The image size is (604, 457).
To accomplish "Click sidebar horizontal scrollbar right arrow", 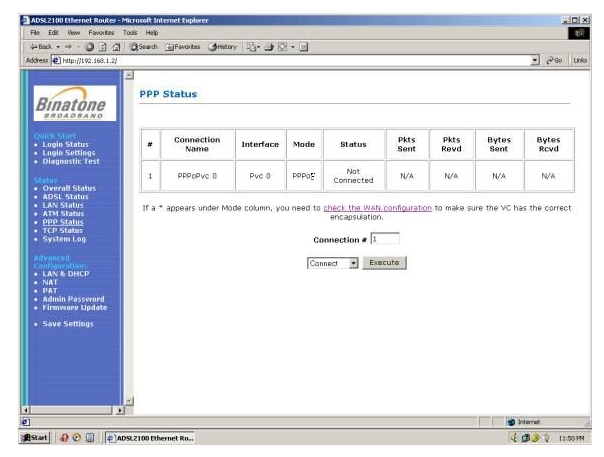I will tap(120, 410).
